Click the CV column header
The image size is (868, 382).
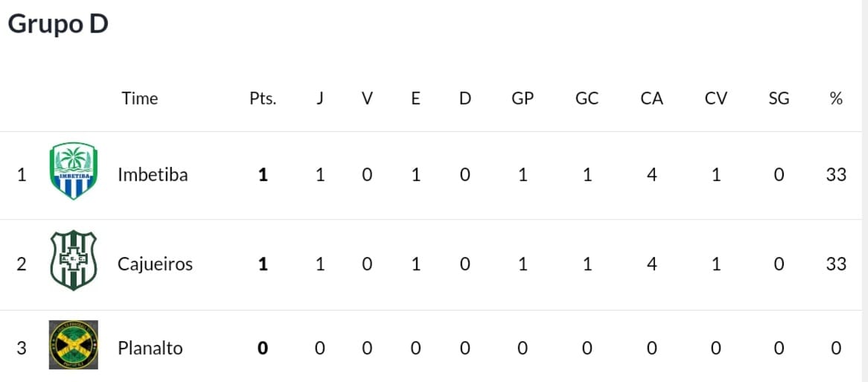(x=716, y=98)
